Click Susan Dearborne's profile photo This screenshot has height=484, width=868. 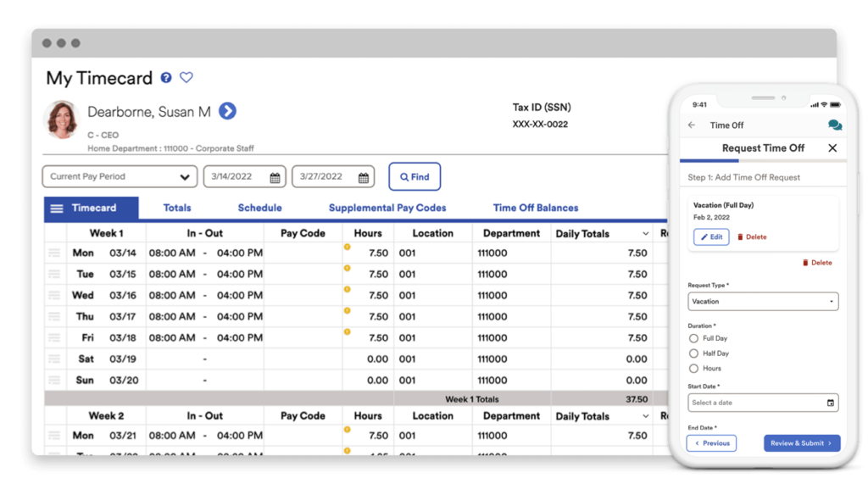61,119
